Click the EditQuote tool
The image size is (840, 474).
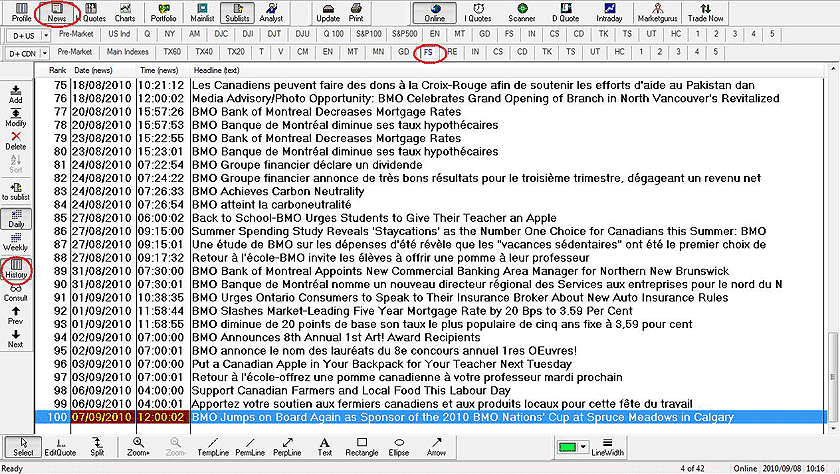click(x=60, y=447)
